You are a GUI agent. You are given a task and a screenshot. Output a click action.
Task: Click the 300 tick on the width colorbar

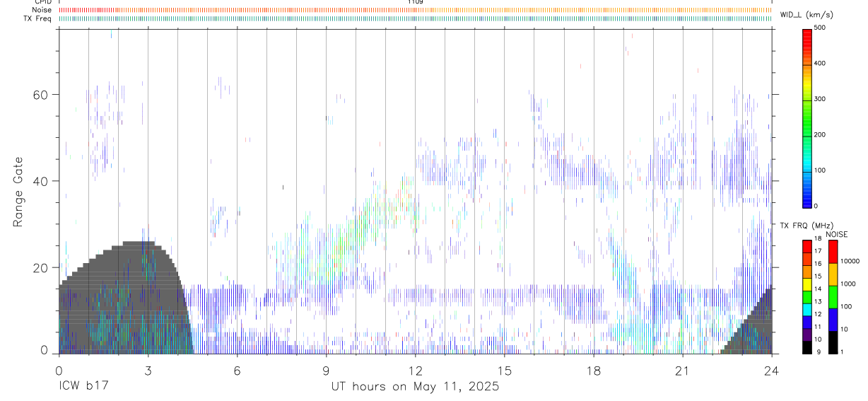tap(820, 99)
